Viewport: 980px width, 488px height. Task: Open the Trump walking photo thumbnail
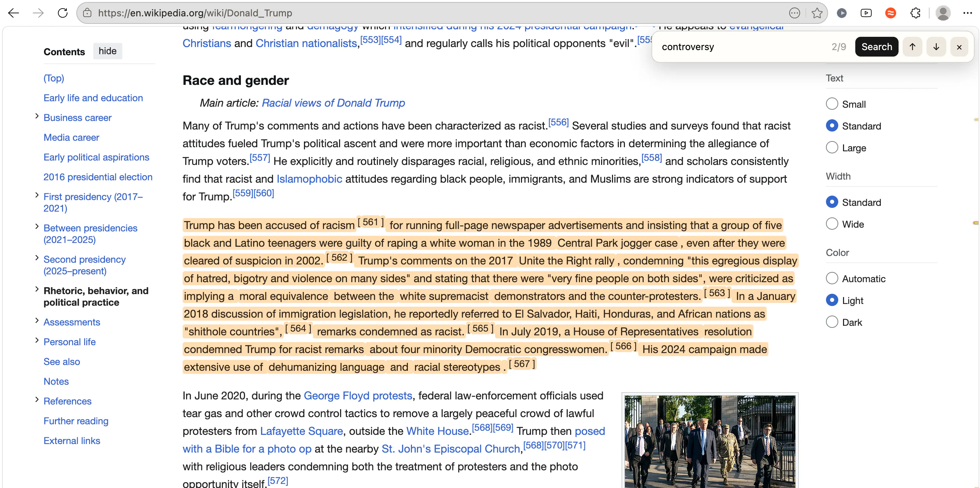coord(710,441)
